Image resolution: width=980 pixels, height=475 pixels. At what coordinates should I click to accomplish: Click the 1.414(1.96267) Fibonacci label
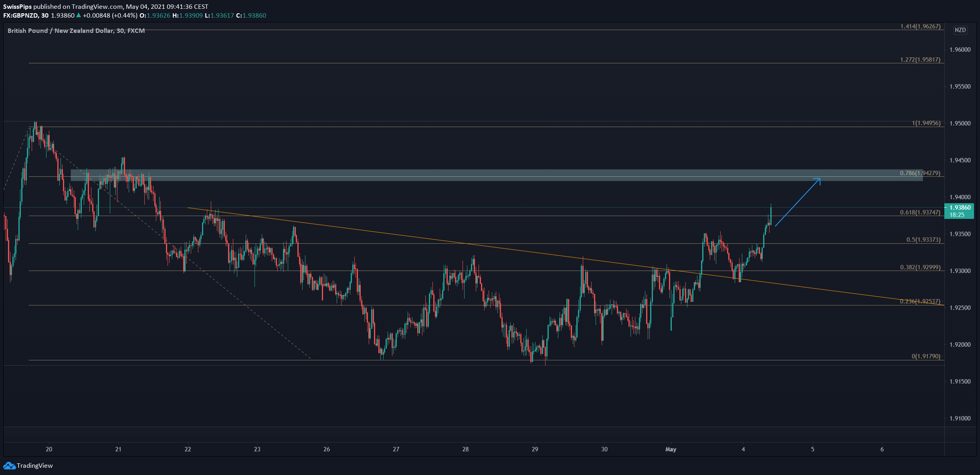pos(920,26)
